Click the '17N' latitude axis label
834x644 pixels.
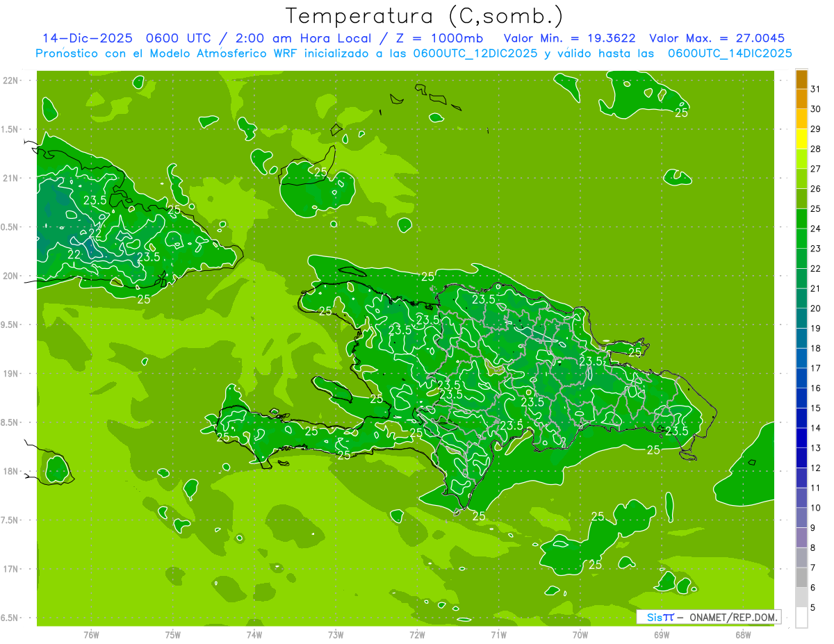tap(11, 568)
